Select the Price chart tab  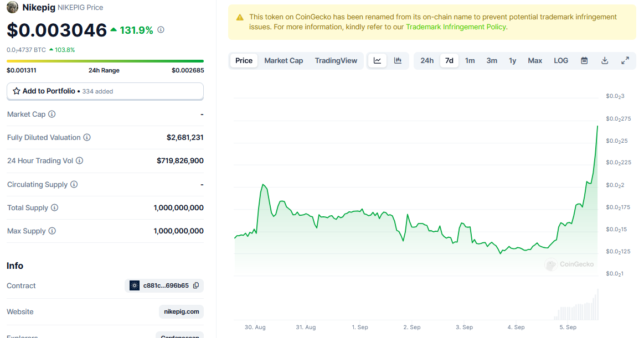[x=244, y=61]
